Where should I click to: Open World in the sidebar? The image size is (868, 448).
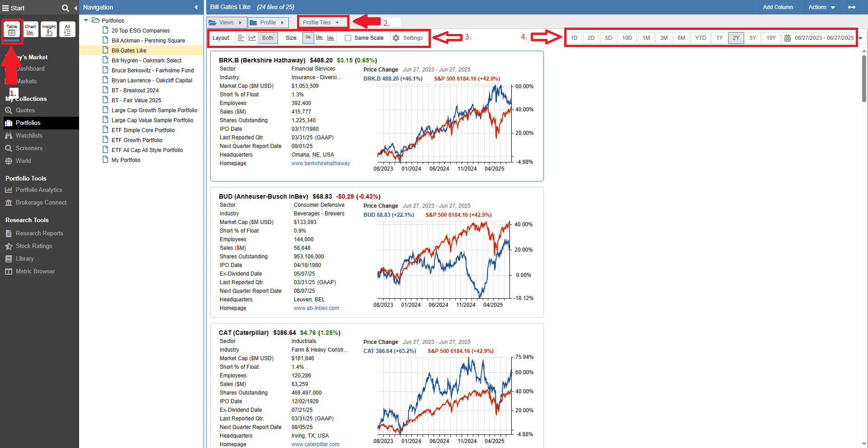tap(24, 161)
